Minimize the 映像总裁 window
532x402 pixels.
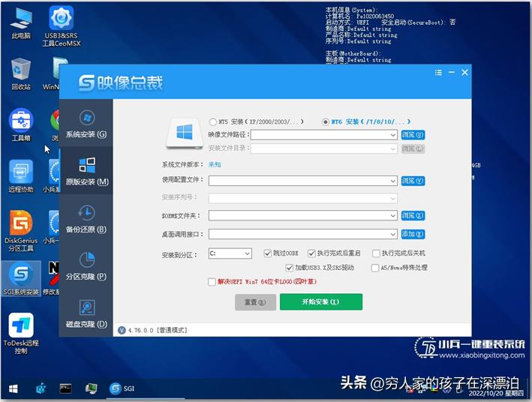(452, 72)
